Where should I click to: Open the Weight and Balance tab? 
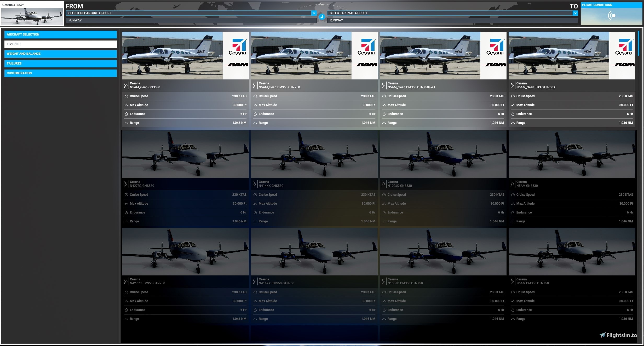click(x=60, y=54)
